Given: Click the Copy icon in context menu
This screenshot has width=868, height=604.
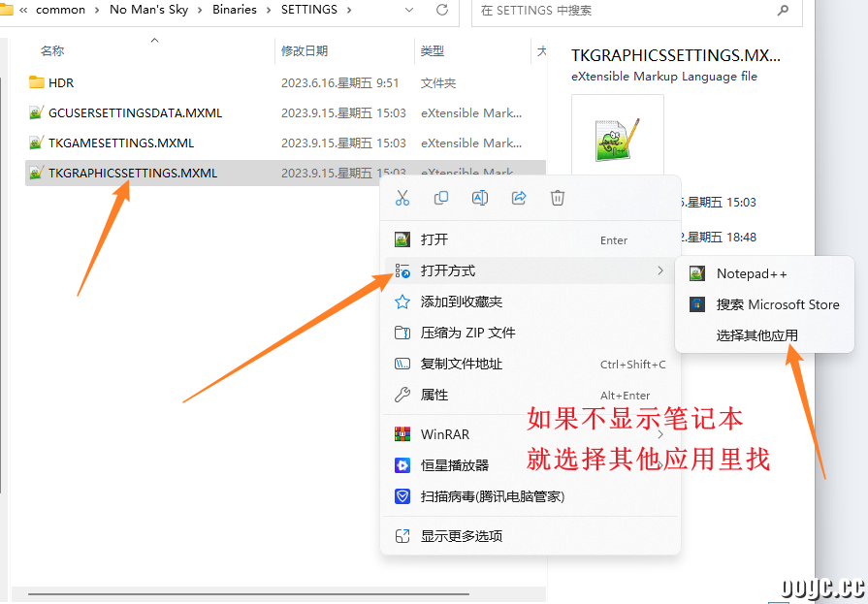Looking at the screenshot, I should coord(441,198).
